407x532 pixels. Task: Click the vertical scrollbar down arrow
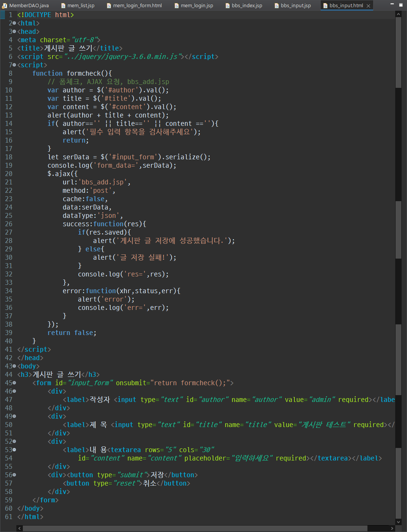pyautogui.click(x=398, y=522)
